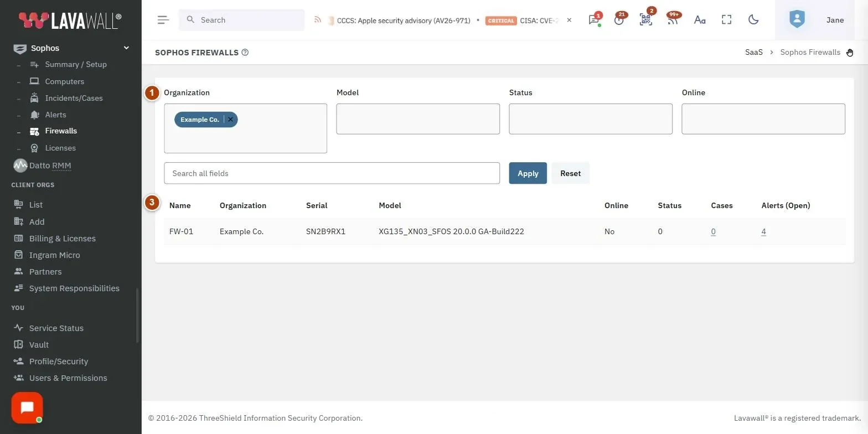Viewport: 868px width, 434px height.
Task: Click the Reset button
Action: point(570,173)
